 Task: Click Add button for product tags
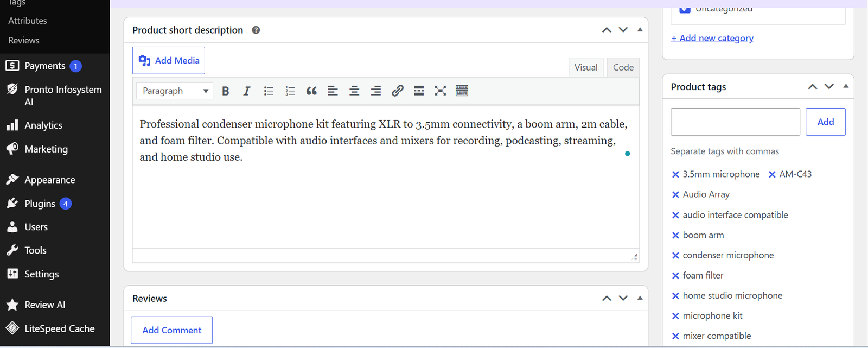(826, 122)
